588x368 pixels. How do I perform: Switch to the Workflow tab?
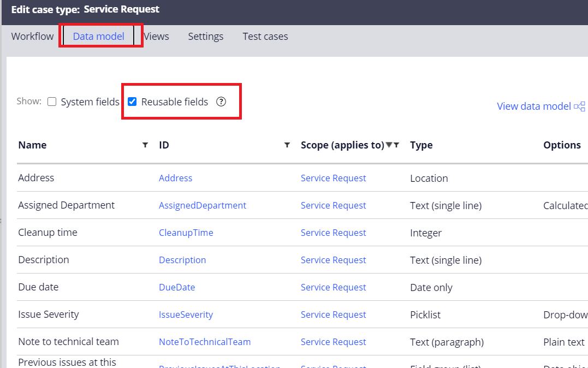32,36
